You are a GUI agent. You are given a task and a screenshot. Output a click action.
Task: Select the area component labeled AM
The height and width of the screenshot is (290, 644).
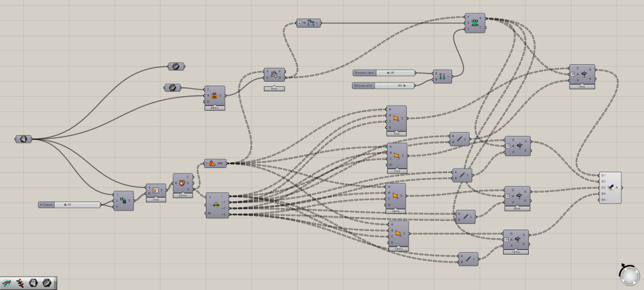[214, 163]
